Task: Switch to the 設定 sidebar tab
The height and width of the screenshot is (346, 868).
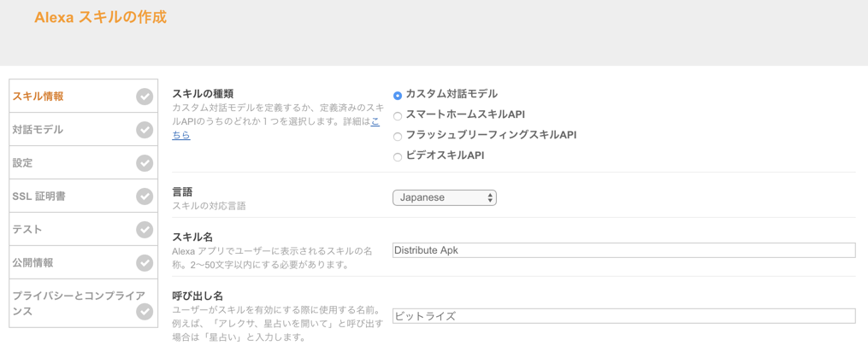Action: click(84, 163)
